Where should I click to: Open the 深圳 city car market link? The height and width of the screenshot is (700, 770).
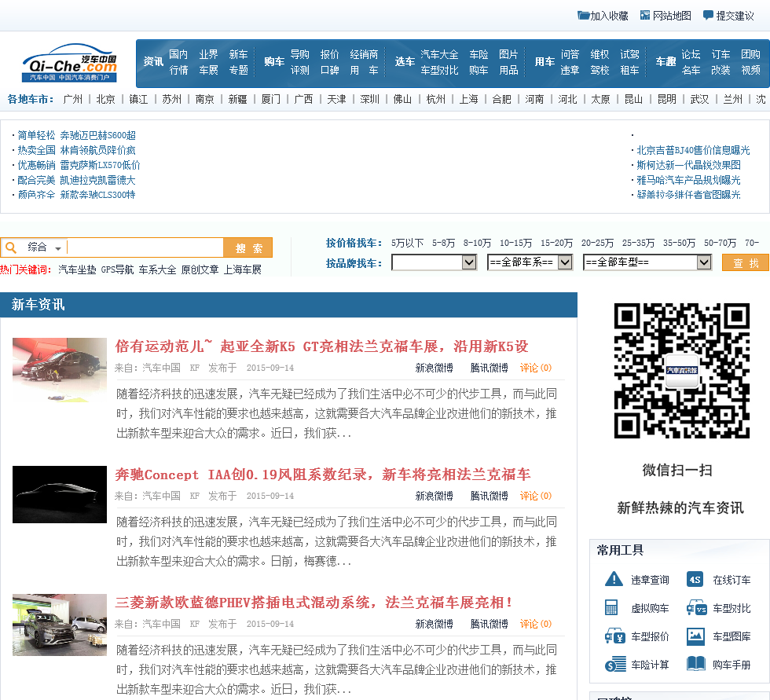point(369,99)
